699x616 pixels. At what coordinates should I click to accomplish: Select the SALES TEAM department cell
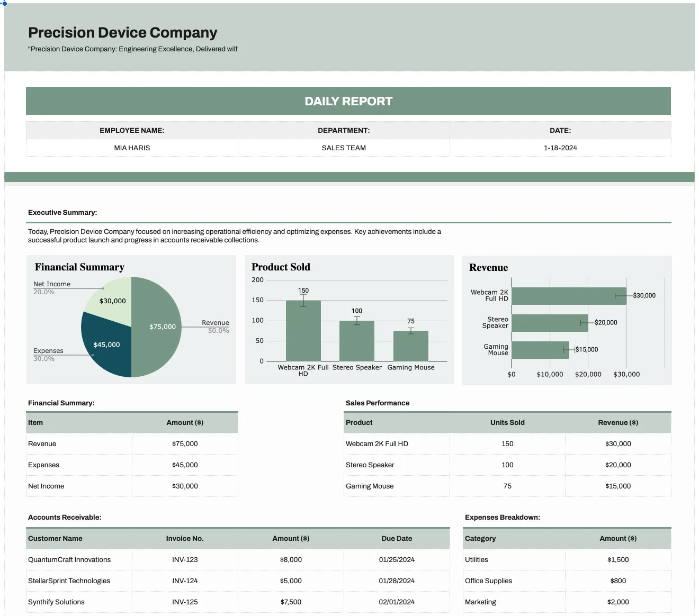tap(344, 148)
